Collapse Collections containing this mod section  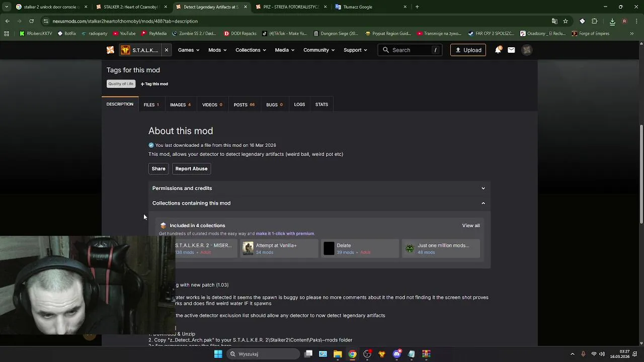click(x=319, y=203)
